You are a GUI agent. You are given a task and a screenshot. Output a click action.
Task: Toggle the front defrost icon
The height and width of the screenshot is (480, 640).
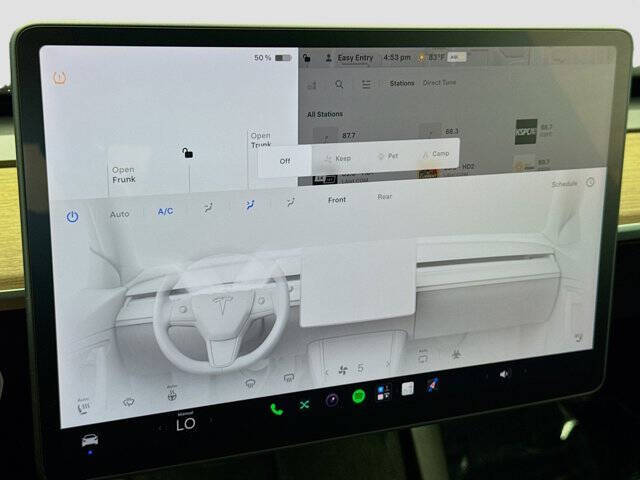(x=250, y=383)
